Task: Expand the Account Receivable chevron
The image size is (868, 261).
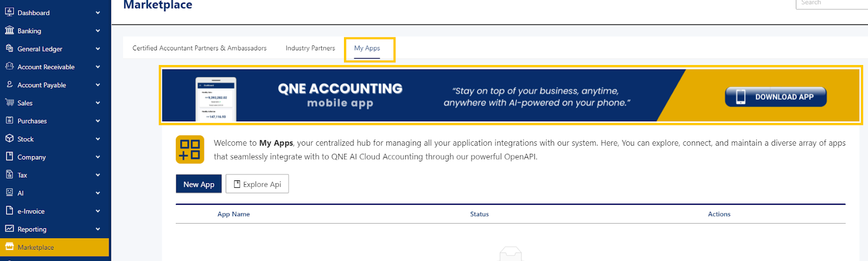Action: [98, 67]
